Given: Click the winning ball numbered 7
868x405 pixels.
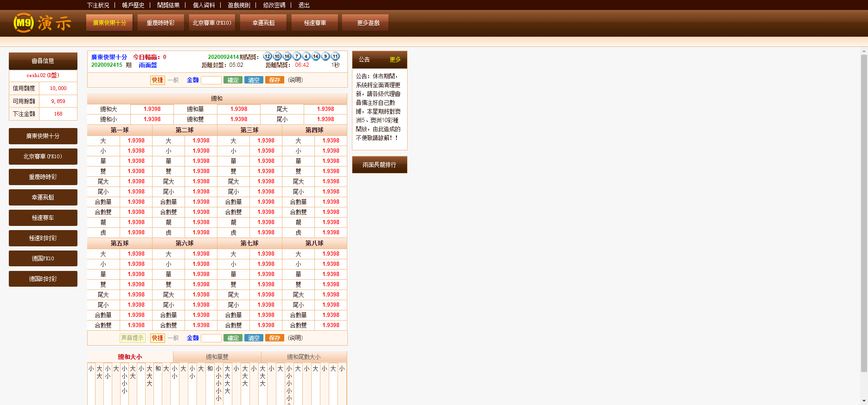Looking at the screenshot, I should point(297,57).
